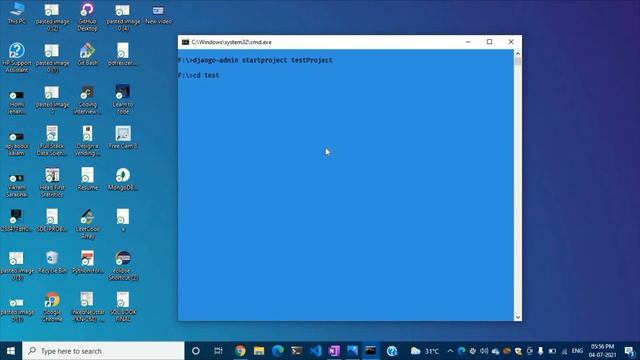Click the battery tray icon
Image resolution: width=640 pixels, height=360 pixels.
552,351
